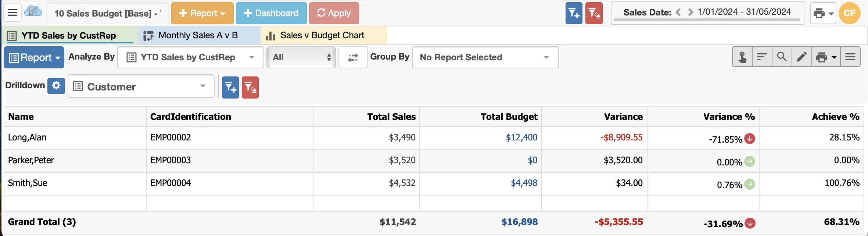The width and height of the screenshot is (868, 236).
Task: Expand Analyze By YTD Sales by CustRep dropdown
Action: [190, 57]
